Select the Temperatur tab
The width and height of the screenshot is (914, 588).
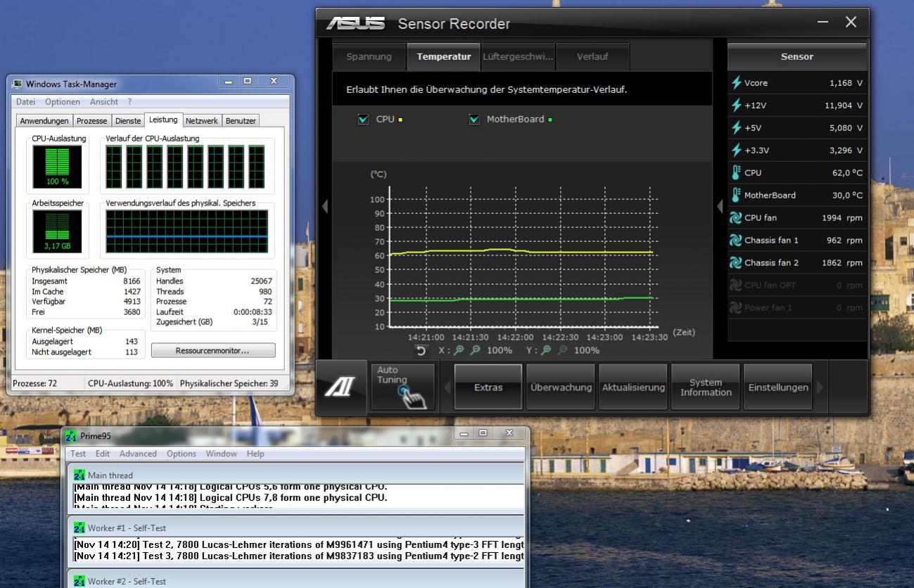(x=444, y=57)
